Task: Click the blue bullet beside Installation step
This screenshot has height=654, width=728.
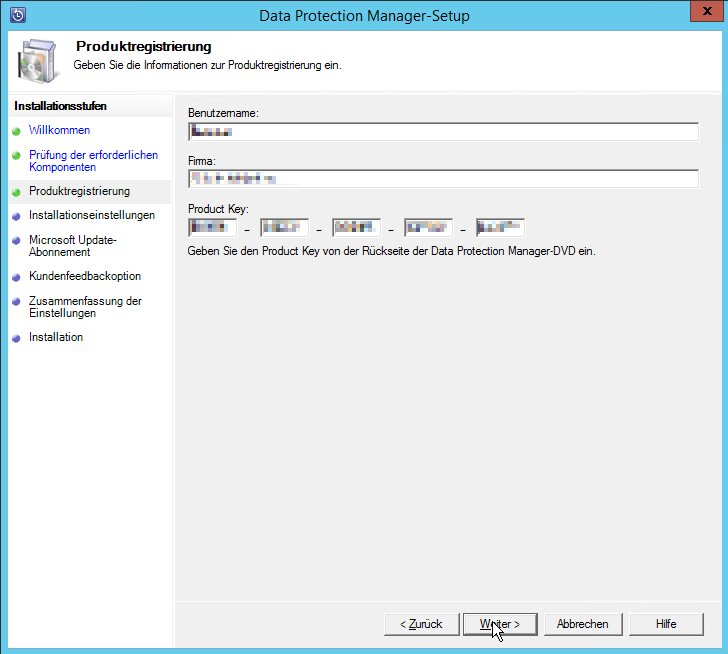Action: pos(16,338)
